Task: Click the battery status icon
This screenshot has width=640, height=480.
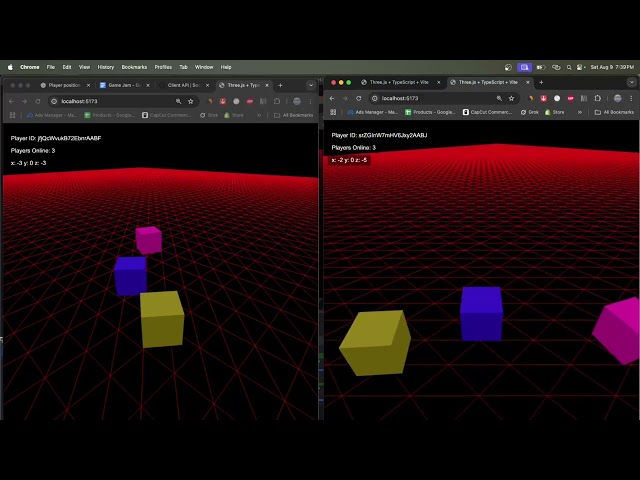Action: point(540,67)
